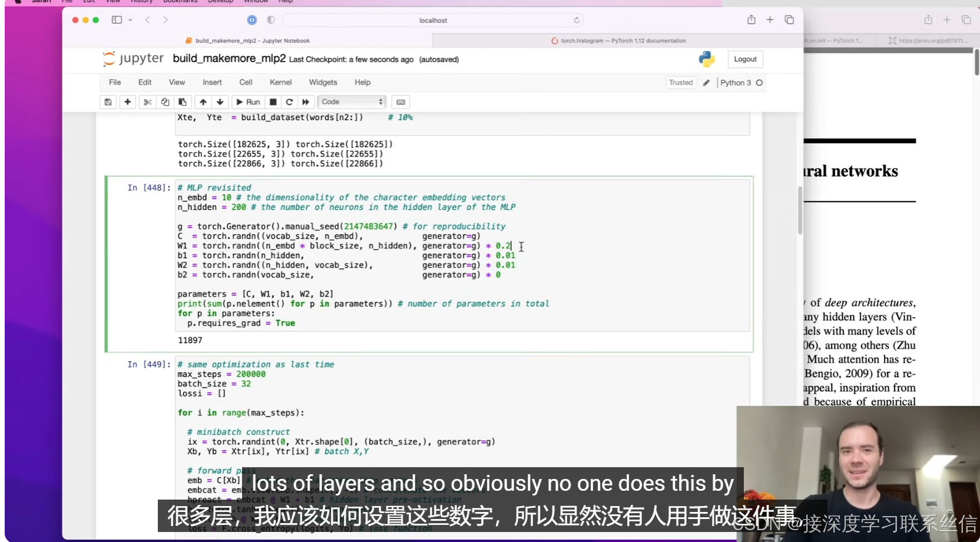This screenshot has width=980, height=542.
Task: Click the notebook vertical scrollbar
Action: tap(800, 210)
